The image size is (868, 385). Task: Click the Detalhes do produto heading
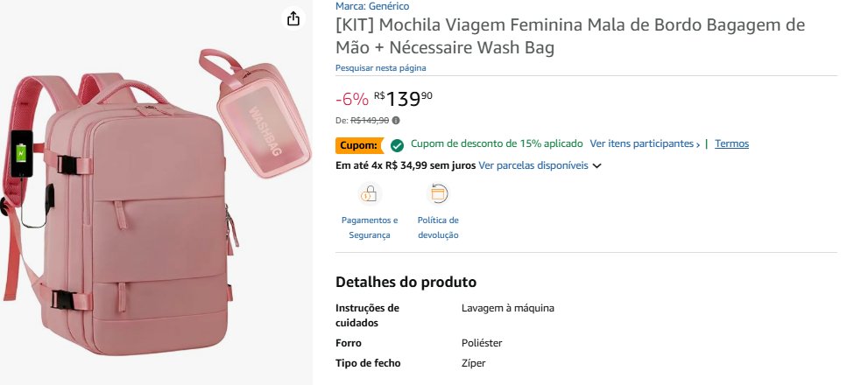click(x=406, y=282)
